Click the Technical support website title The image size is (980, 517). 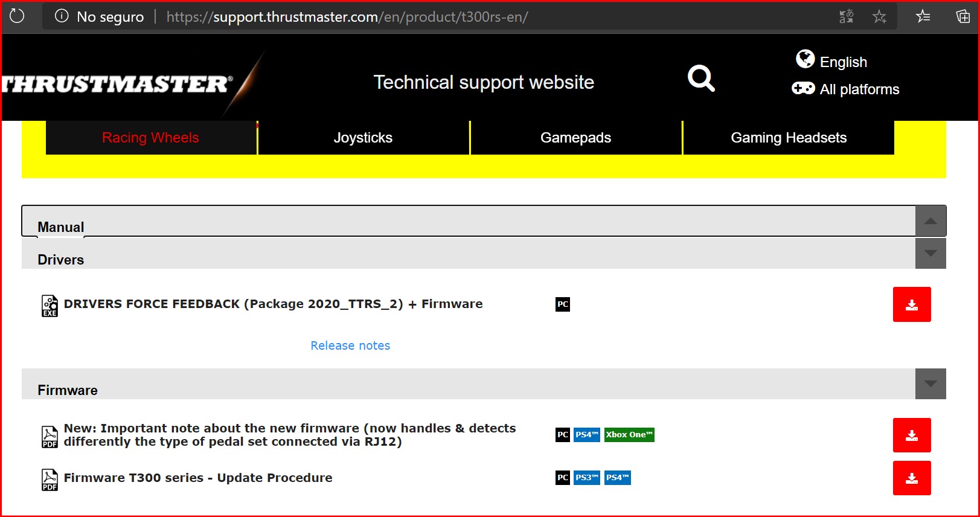[x=484, y=82]
